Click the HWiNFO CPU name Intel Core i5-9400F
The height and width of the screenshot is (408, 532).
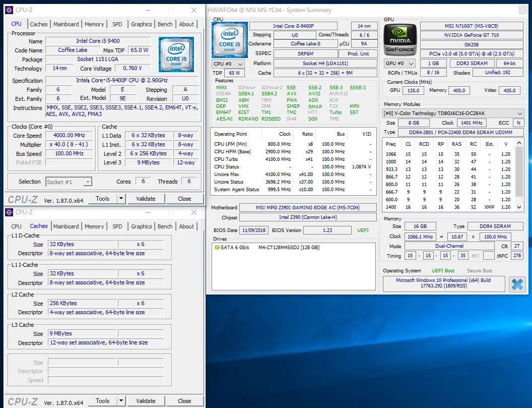[293, 26]
